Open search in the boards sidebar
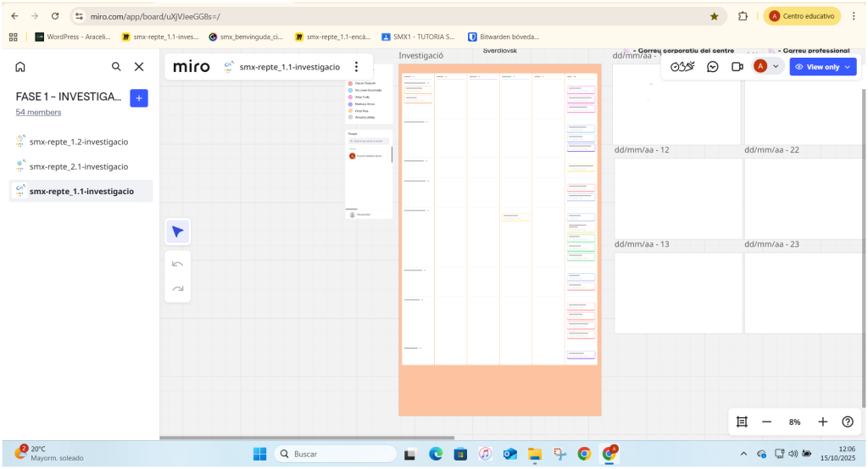This screenshot has height=469, width=868. [116, 67]
